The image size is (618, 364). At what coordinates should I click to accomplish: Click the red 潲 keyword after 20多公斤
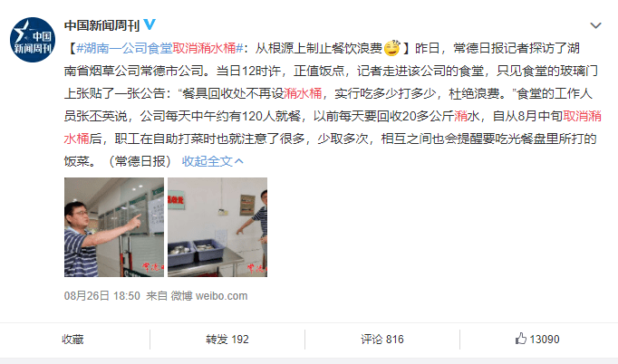(460, 116)
